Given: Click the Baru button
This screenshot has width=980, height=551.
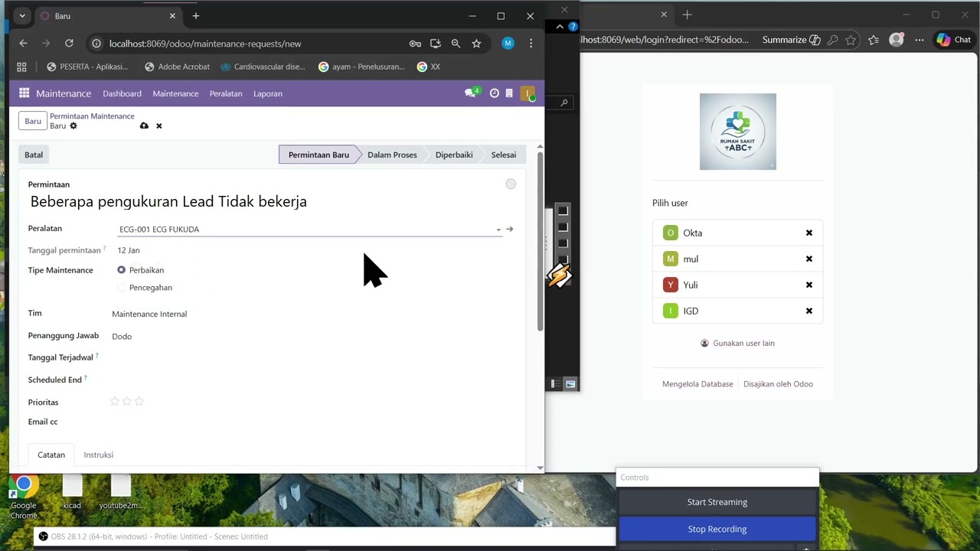Looking at the screenshot, I should (33, 121).
